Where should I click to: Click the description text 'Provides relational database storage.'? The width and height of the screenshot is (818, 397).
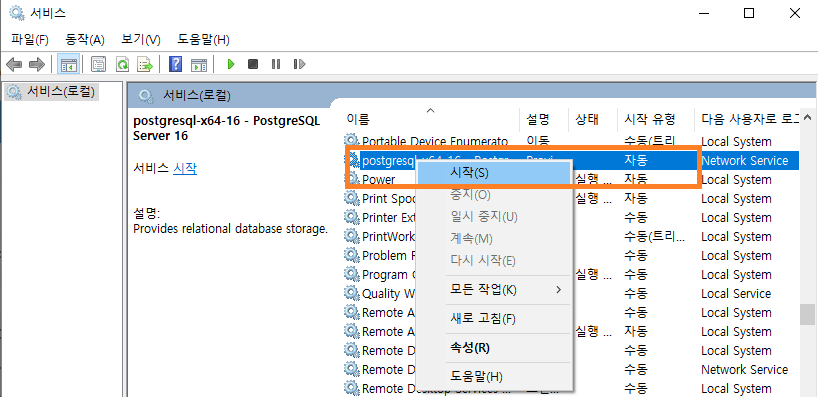[231, 228]
